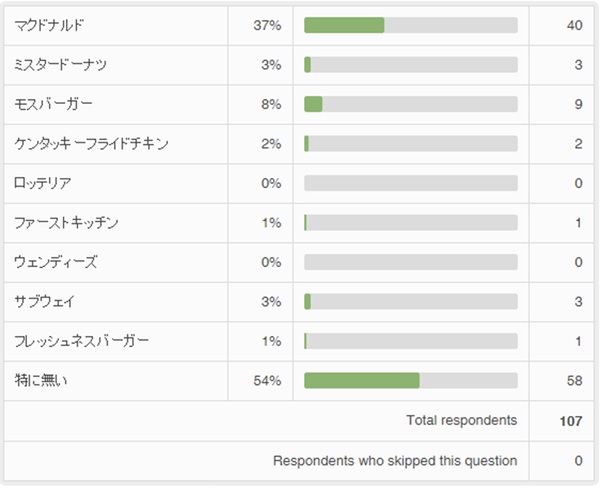Select the サブウェイ answer label

pyautogui.click(x=44, y=301)
